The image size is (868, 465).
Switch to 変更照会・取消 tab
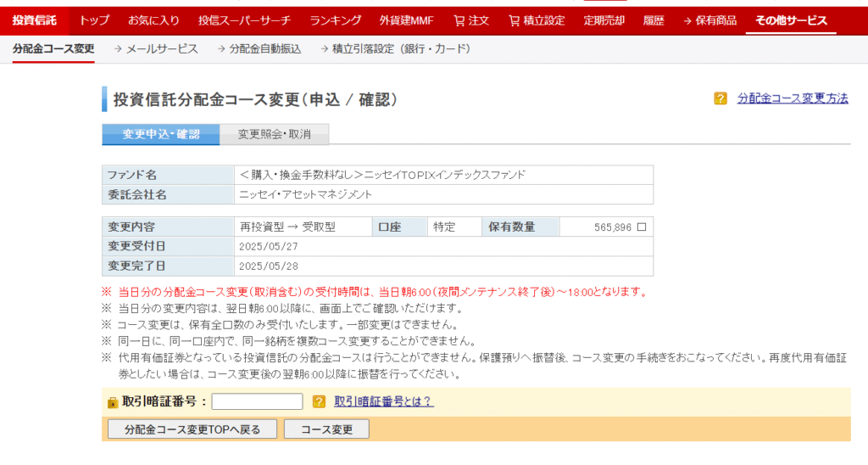[274, 134]
